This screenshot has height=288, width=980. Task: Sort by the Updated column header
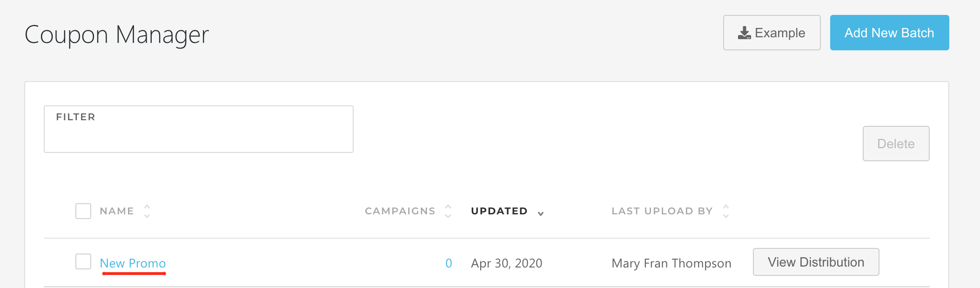click(499, 211)
